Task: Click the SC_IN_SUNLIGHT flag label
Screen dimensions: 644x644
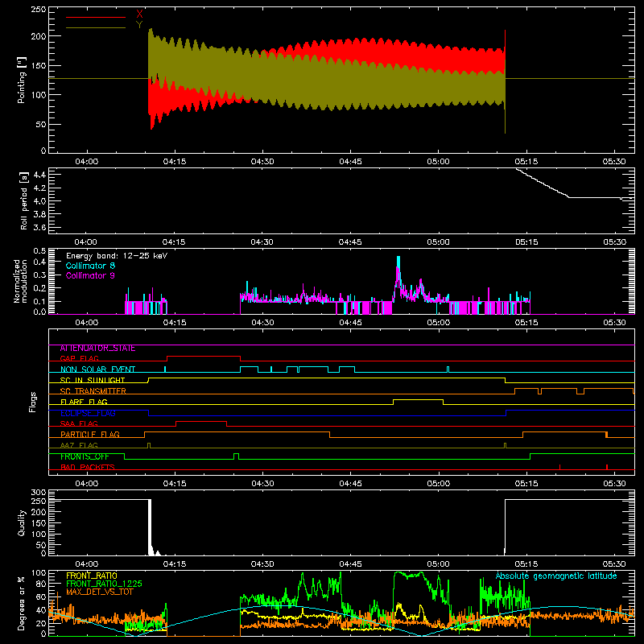Action: coord(93,380)
